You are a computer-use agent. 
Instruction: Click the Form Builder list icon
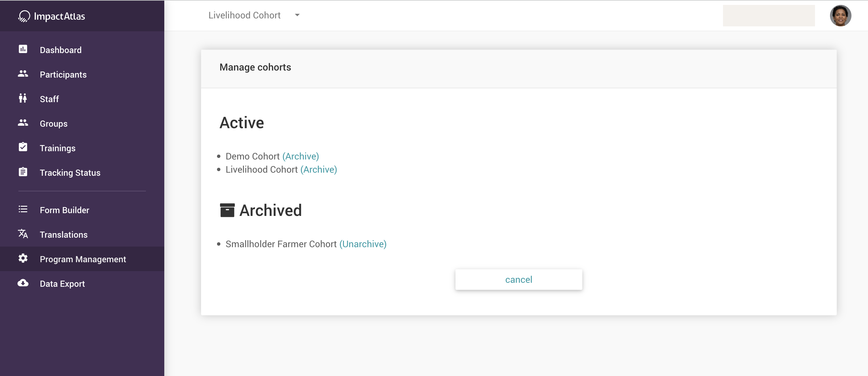pyautogui.click(x=23, y=209)
